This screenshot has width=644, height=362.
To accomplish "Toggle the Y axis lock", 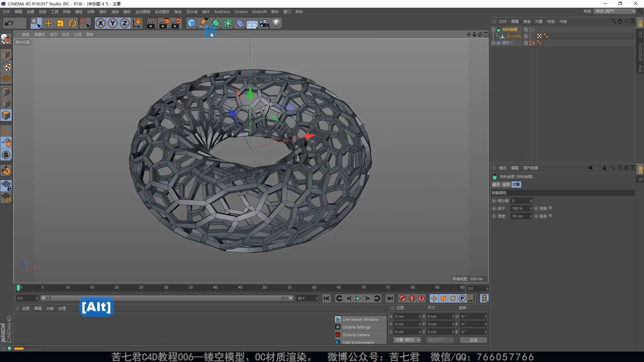I will [113, 23].
